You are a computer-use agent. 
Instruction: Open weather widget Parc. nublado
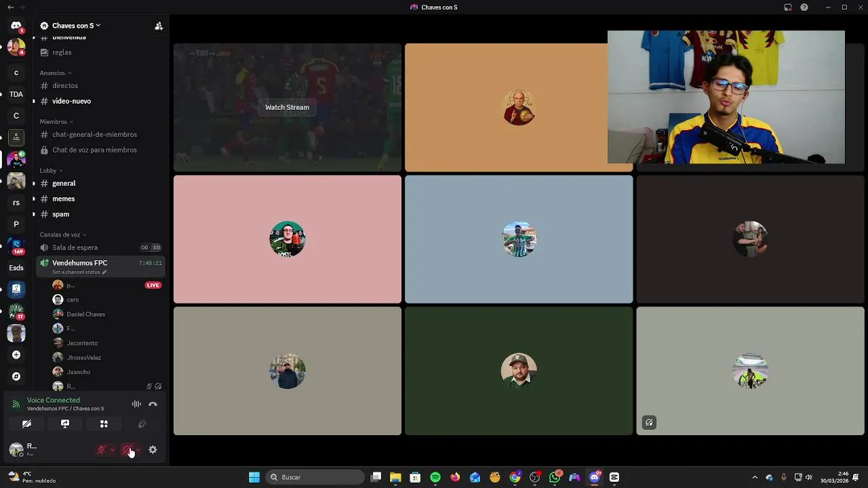(x=31, y=477)
